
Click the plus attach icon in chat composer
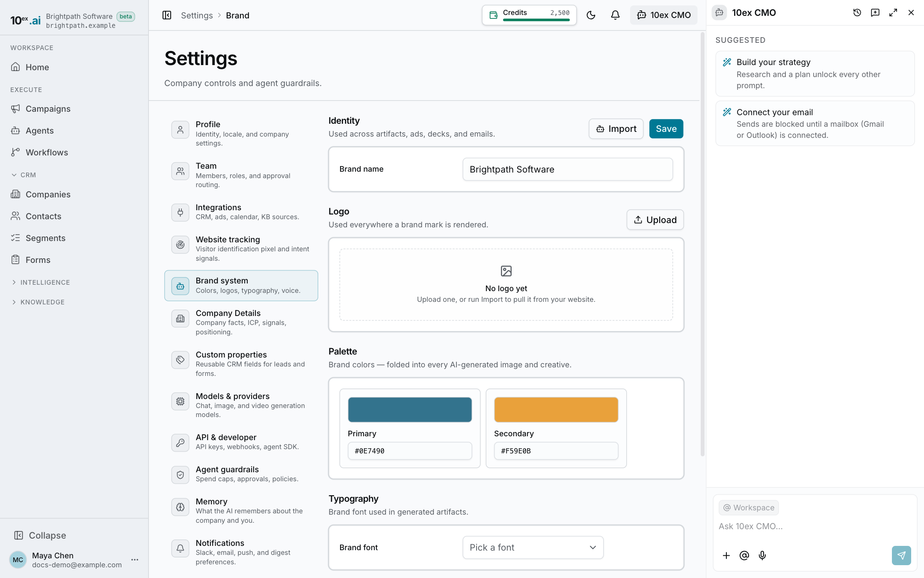pyautogui.click(x=726, y=555)
